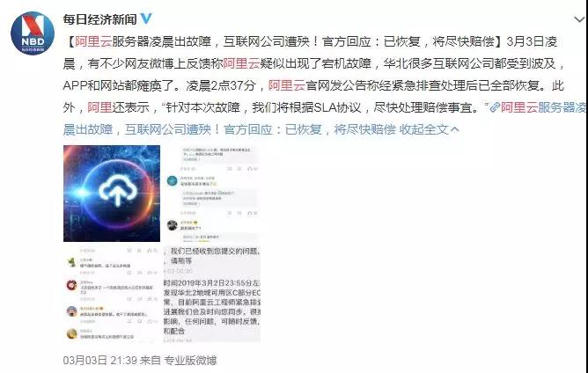Click 阿里云 keyword before 官网发公告
588x373 pixels.
pyautogui.click(x=287, y=86)
